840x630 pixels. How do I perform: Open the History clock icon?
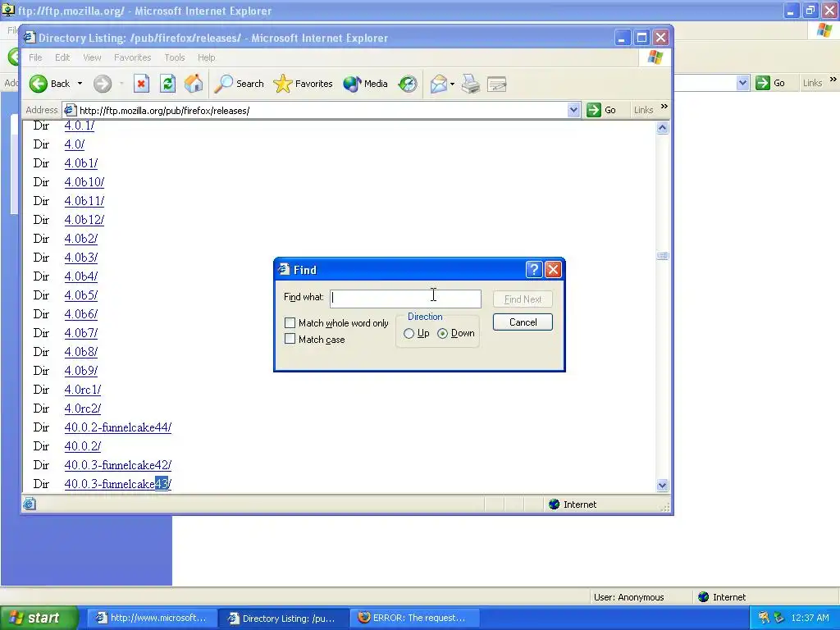tap(408, 84)
